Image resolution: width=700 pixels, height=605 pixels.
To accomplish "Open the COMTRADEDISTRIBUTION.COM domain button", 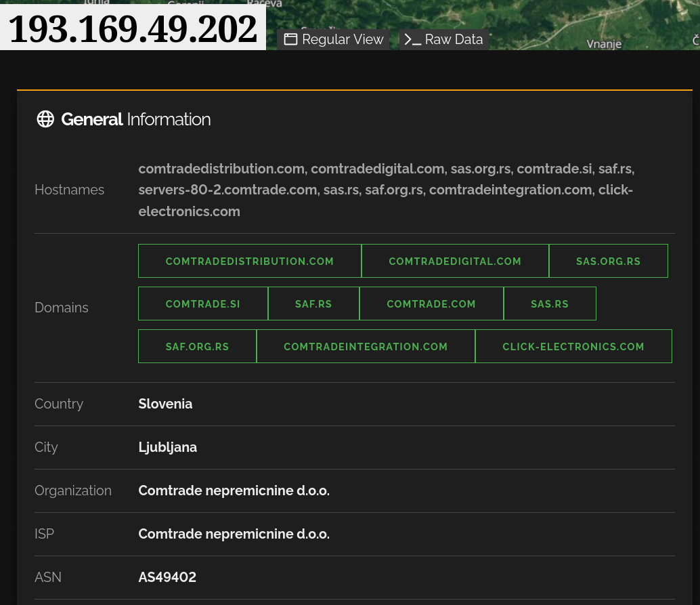I will (250, 261).
